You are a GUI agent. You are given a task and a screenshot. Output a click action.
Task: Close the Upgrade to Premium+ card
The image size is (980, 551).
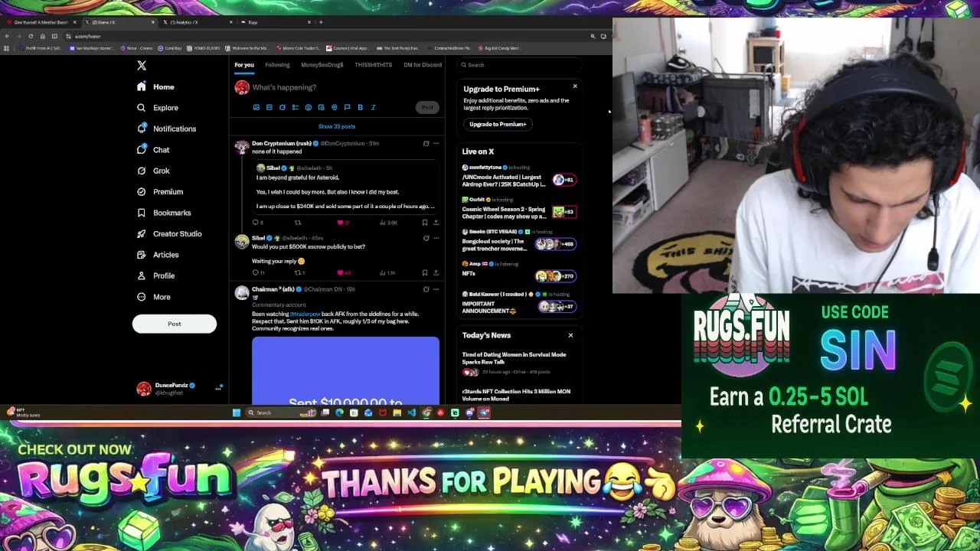click(x=575, y=86)
